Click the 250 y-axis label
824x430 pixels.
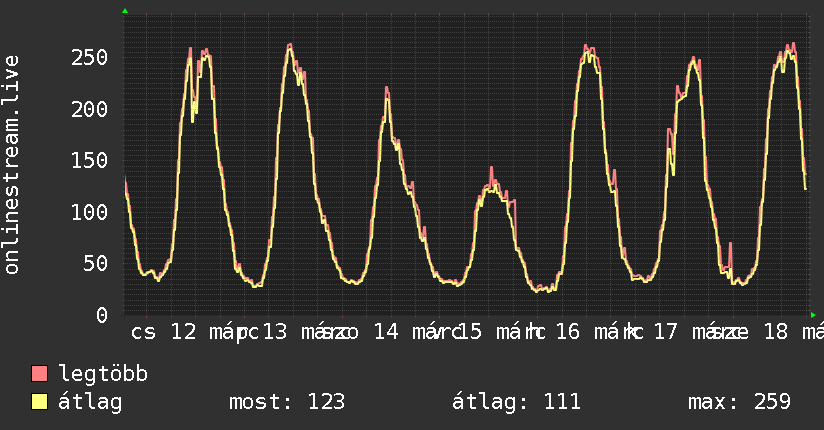click(89, 58)
